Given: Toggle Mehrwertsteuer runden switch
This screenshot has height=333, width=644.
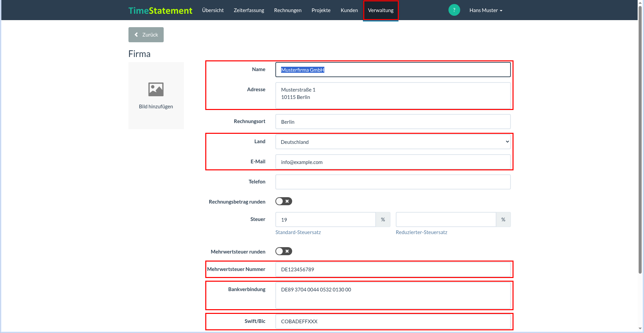Looking at the screenshot, I should tap(284, 251).
